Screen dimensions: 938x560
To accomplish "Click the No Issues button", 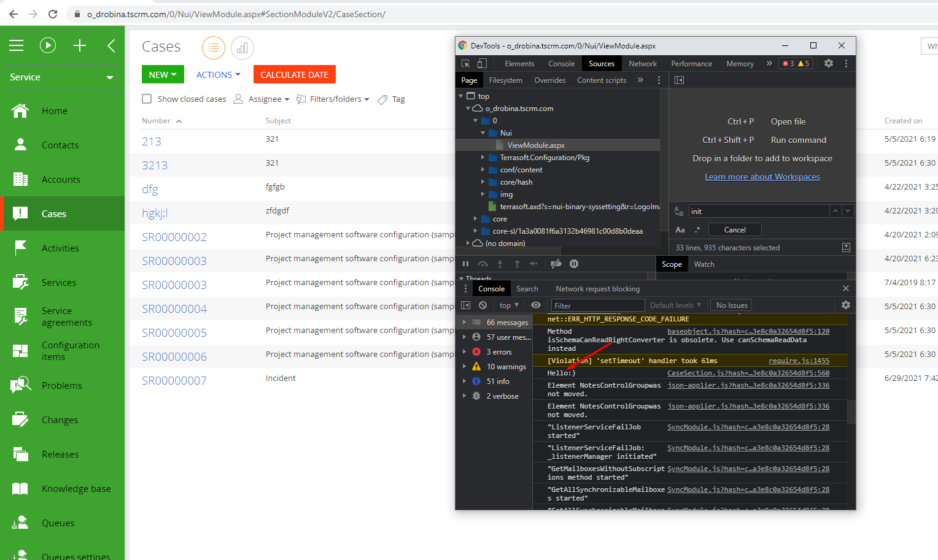I will [732, 305].
